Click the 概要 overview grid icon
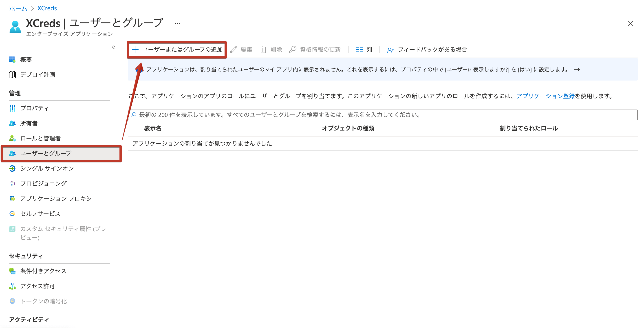 pyautogui.click(x=12, y=60)
